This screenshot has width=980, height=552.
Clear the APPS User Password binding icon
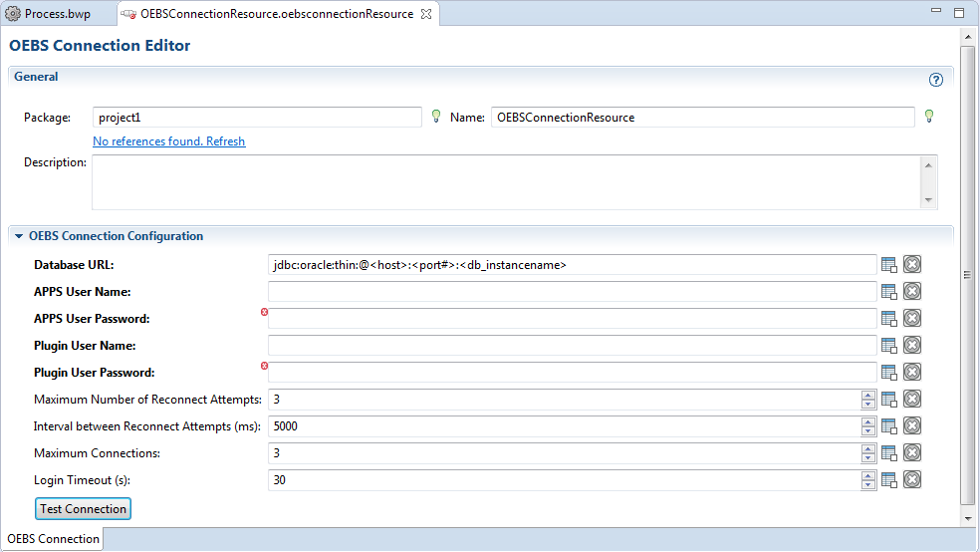[912, 318]
